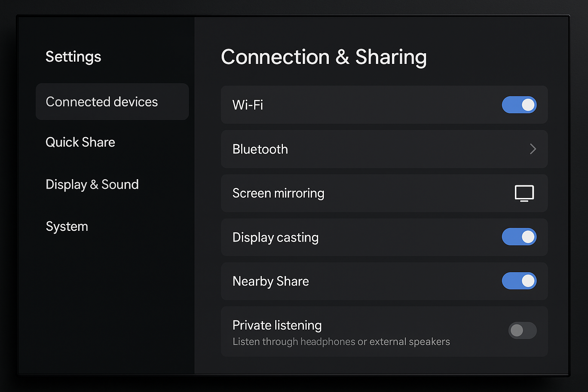Disable Display casting
588x392 pixels.
pos(519,237)
